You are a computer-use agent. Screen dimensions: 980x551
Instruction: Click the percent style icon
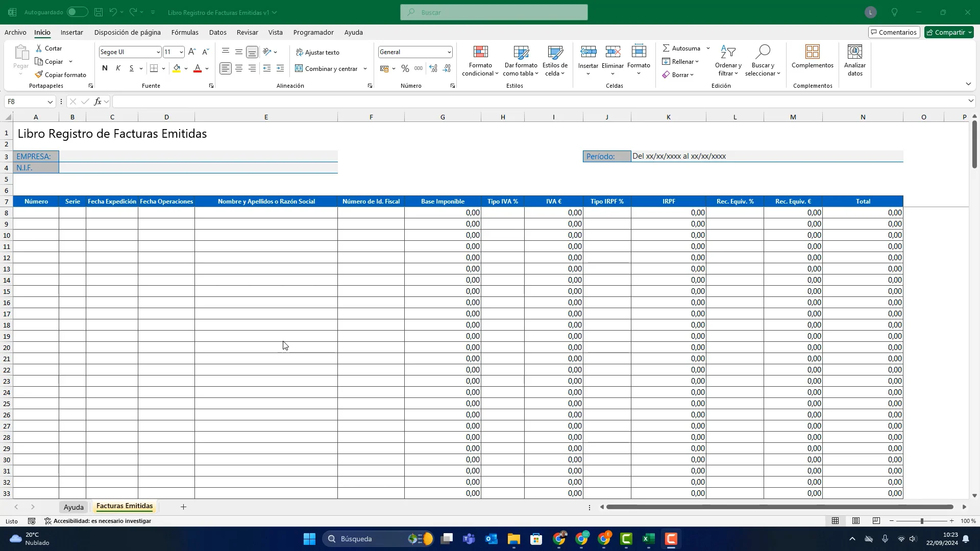[405, 68]
